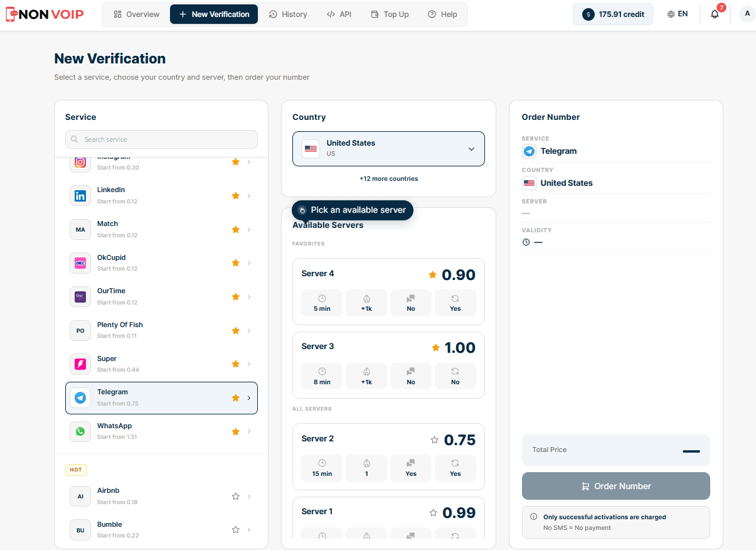
Task: Select the Server 1 card
Action: click(388, 518)
